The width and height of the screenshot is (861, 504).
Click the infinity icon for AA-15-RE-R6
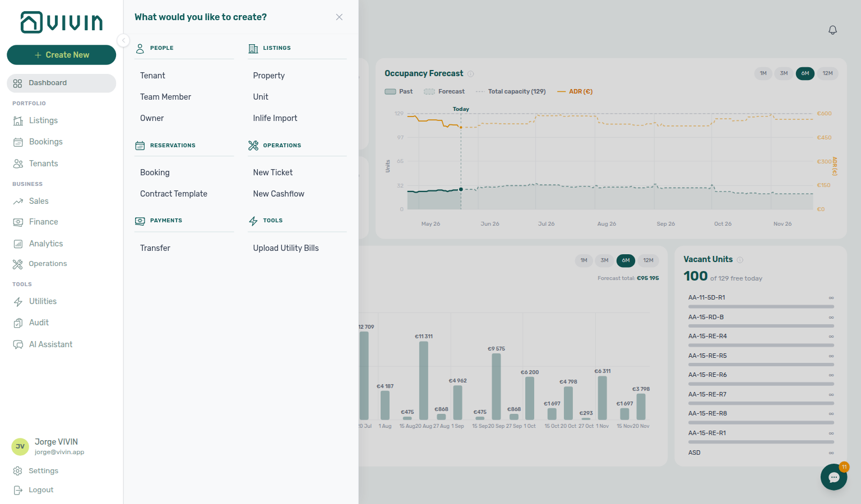(x=831, y=375)
